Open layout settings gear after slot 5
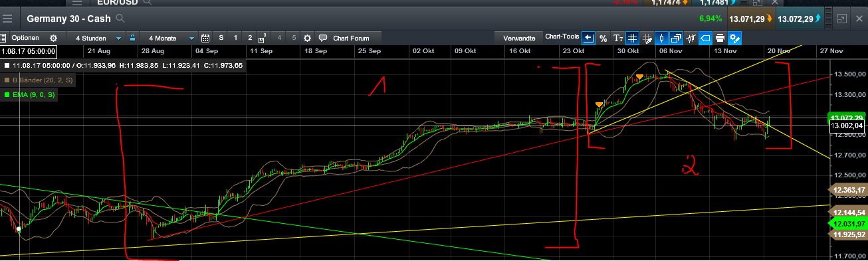 coord(307,38)
